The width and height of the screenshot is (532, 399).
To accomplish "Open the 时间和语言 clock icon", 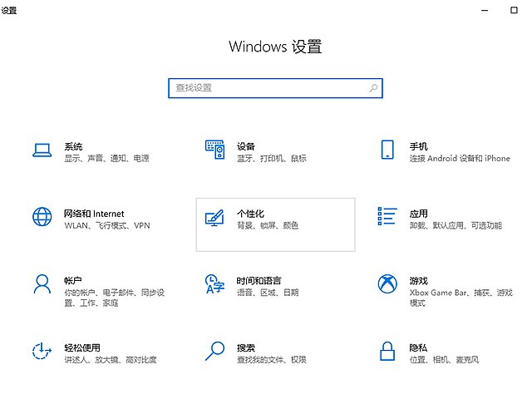I will [x=214, y=284].
